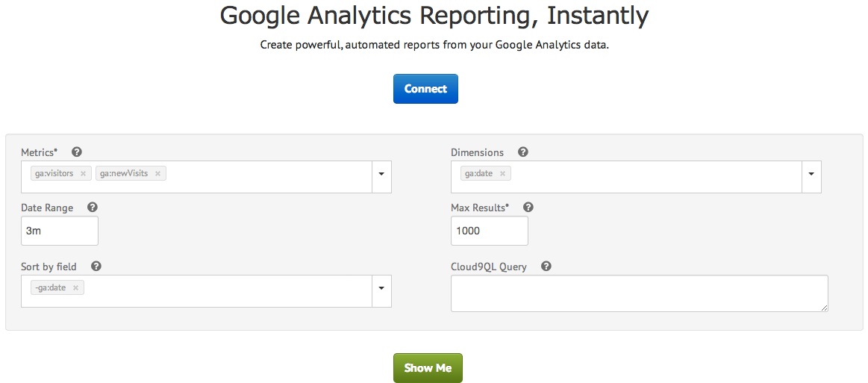
Task: Expand the Dimensions dropdown arrow
Action: click(x=811, y=174)
